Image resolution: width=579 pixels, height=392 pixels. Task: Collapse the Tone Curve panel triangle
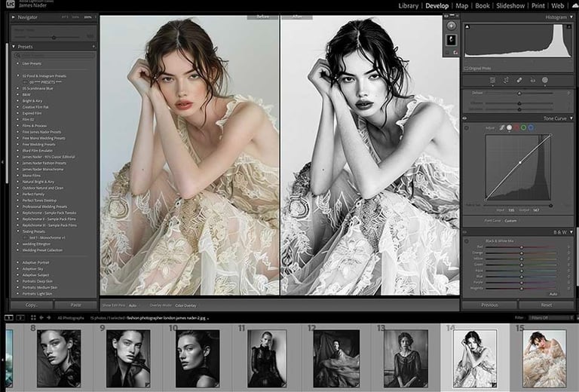click(x=571, y=118)
